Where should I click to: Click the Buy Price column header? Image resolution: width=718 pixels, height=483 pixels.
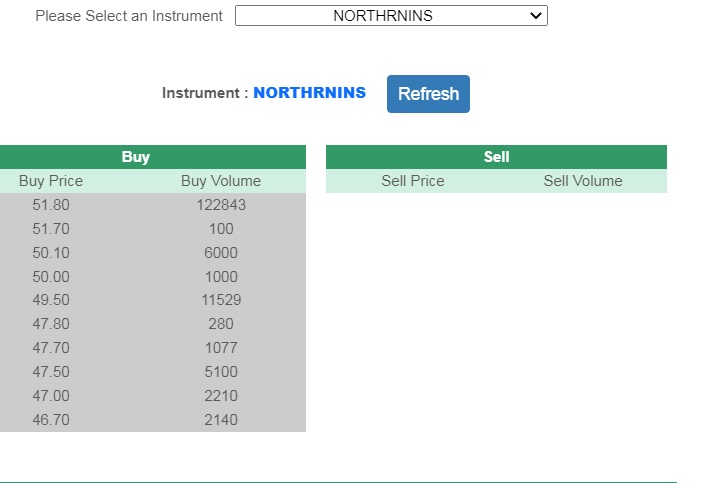point(51,181)
